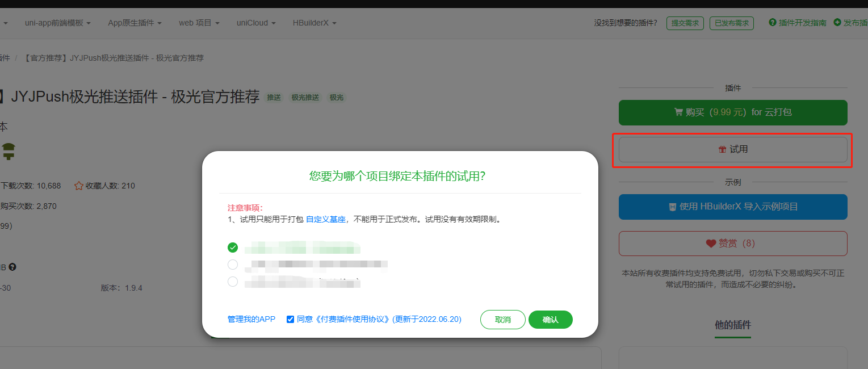Click the 极光推送 tag

click(305, 98)
